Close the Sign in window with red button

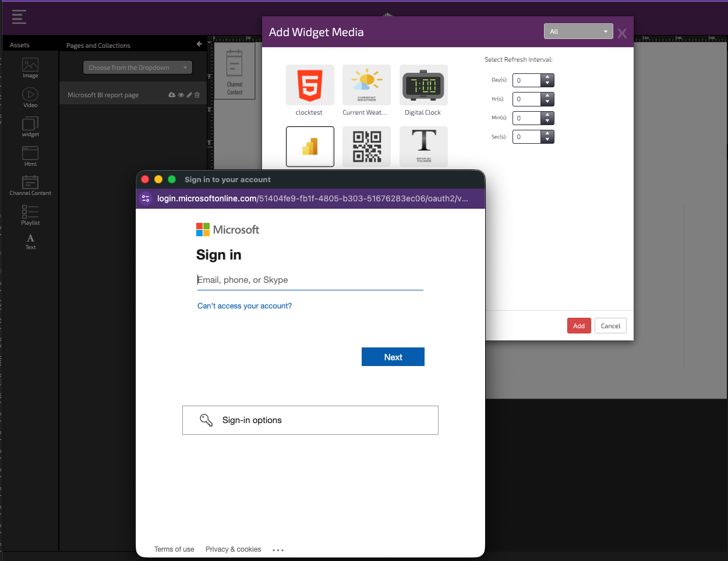pyautogui.click(x=146, y=179)
